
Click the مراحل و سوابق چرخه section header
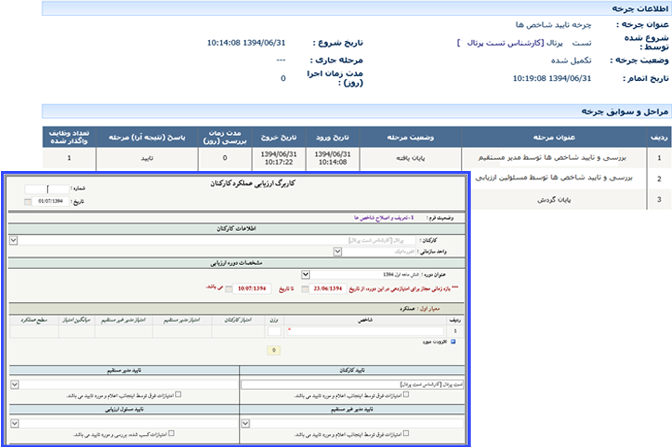pos(357,111)
